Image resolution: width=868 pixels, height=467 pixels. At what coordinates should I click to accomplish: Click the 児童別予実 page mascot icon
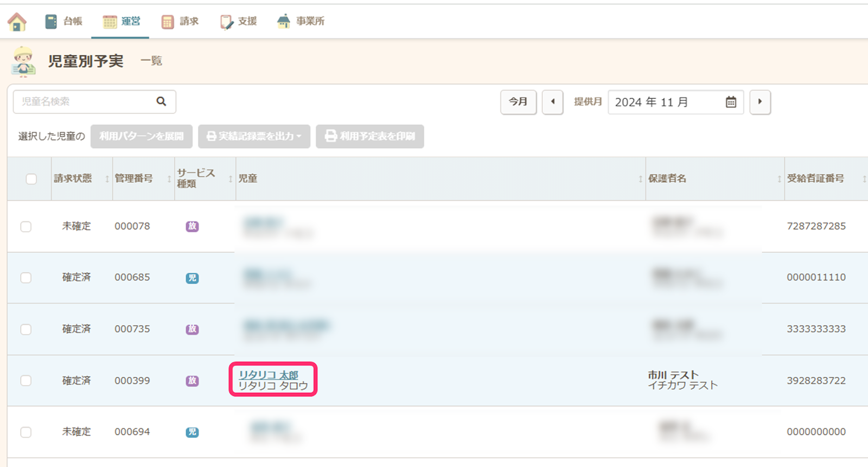point(23,61)
